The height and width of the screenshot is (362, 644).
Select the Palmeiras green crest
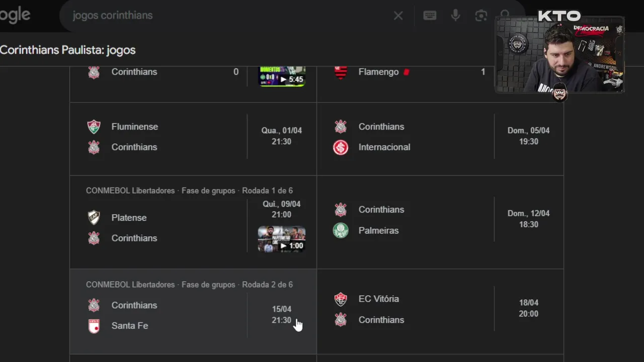[341, 230]
